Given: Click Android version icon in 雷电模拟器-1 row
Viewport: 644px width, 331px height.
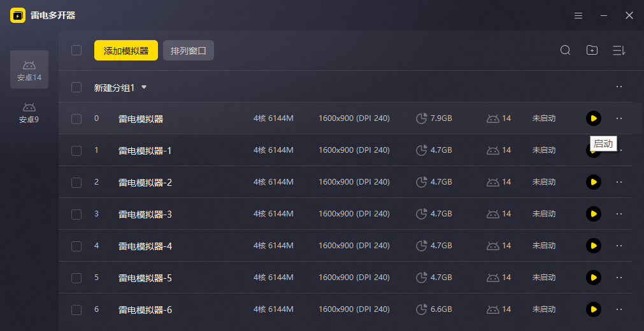Looking at the screenshot, I should click(x=493, y=151).
